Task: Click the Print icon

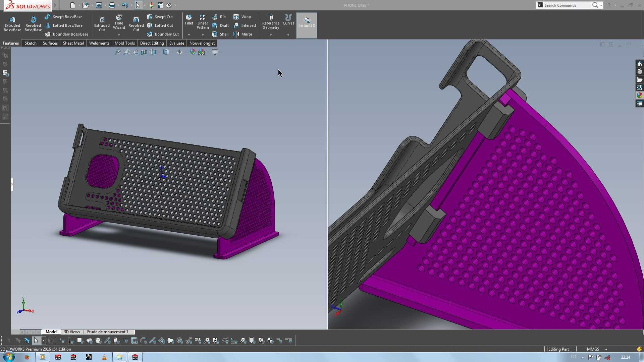Action: [x=112, y=5]
